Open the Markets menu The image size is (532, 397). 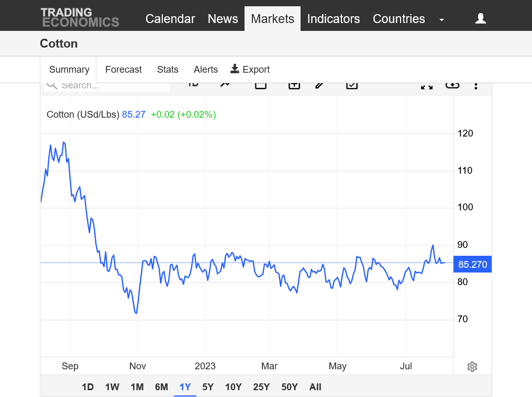pos(272,19)
